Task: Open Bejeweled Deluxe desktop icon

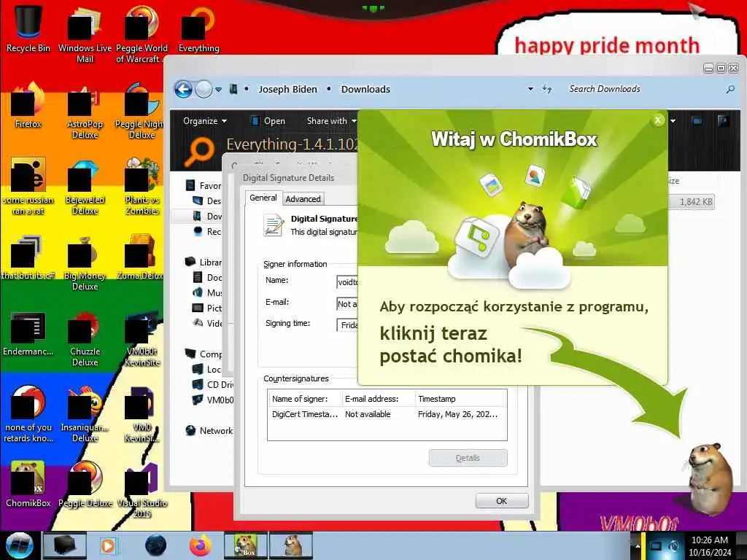Action: (x=85, y=187)
